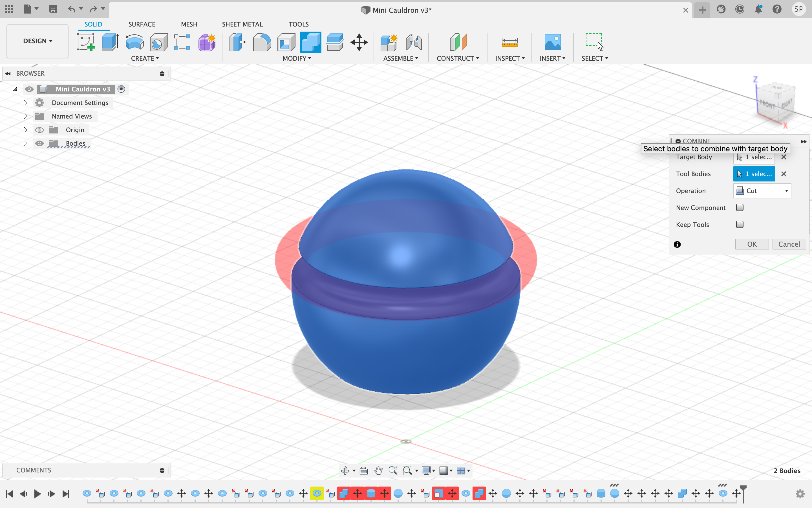The image size is (812, 508).
Task: Click the Select window tool
Action: (x=594, y=42)
